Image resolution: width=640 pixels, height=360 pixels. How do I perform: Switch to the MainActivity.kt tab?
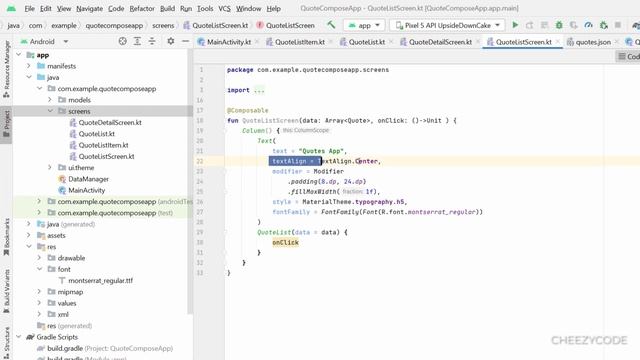pyautogui.click(x=229, y=42)
